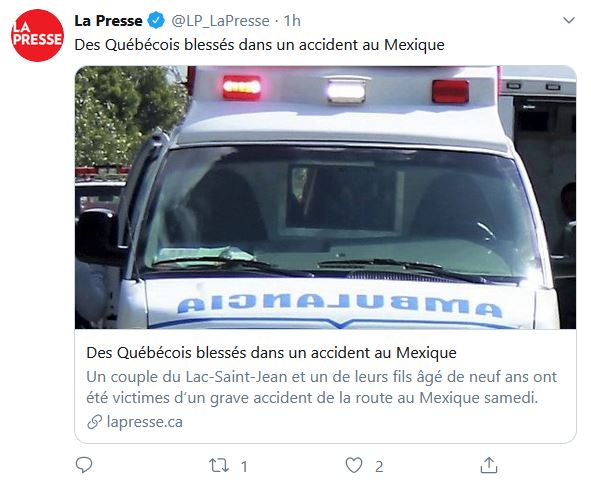Click the AMBULANCIA lettering in the photo
Viewport: 591px width, 484px height.
click(340, 305)
